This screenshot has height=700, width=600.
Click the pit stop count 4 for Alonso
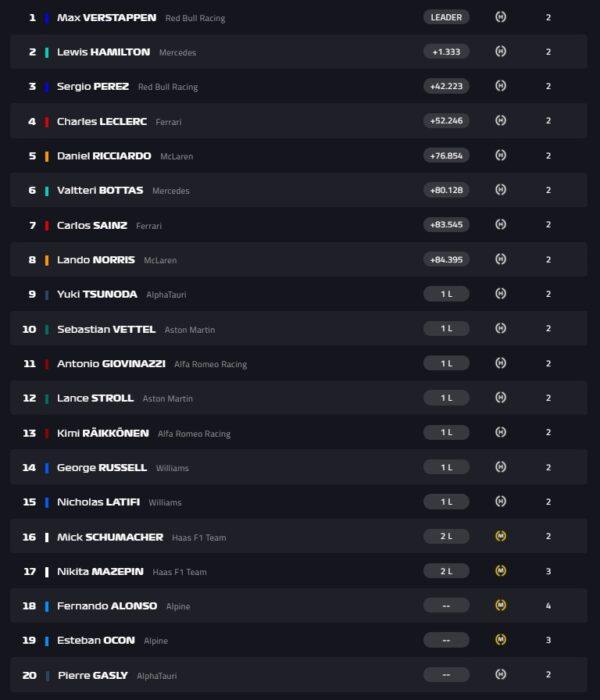pos(548,605)
